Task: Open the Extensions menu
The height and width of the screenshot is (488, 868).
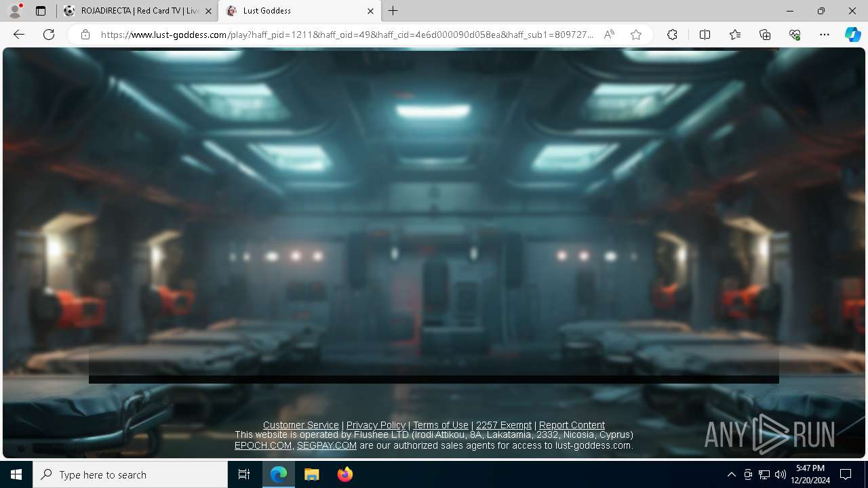Action: (672, 35)
